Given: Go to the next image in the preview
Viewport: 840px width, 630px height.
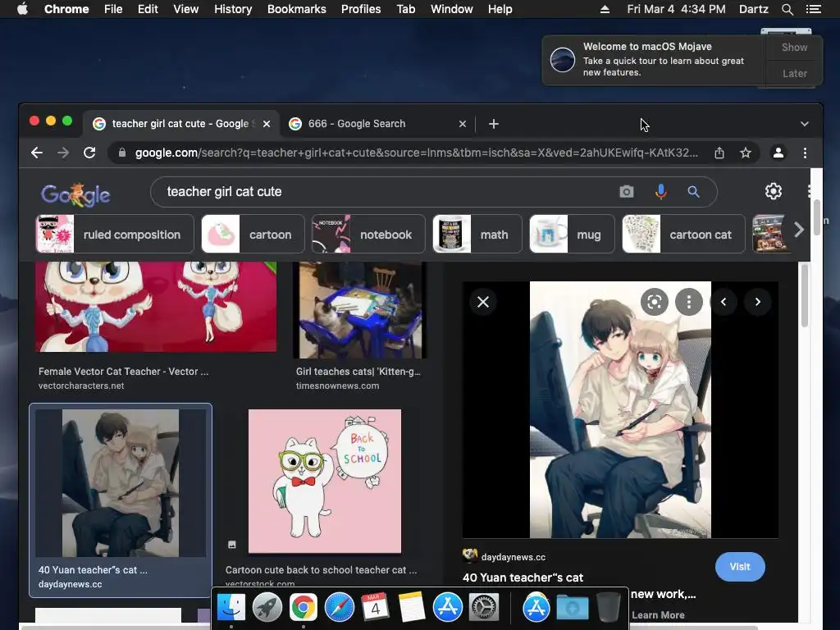Looking at the screenshot, I should tap(757, 302).
